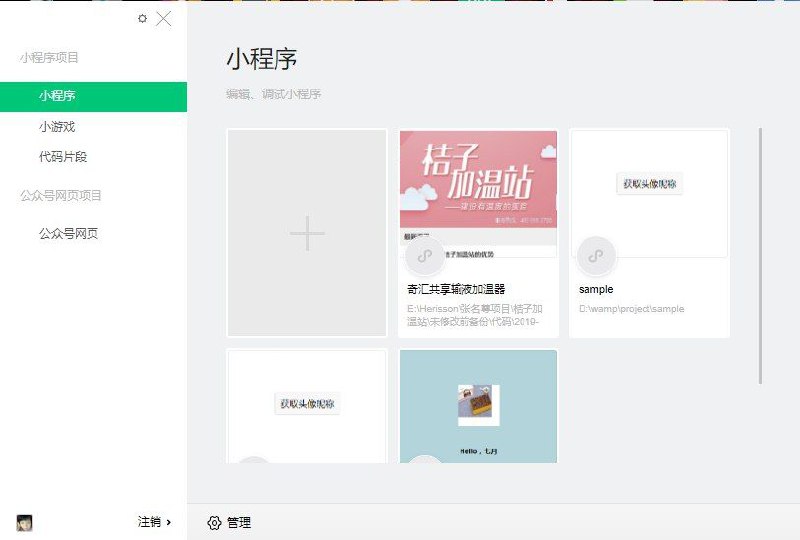Open the sample project card preview
This screenshot has height=540, width=800.
(649, 194)
